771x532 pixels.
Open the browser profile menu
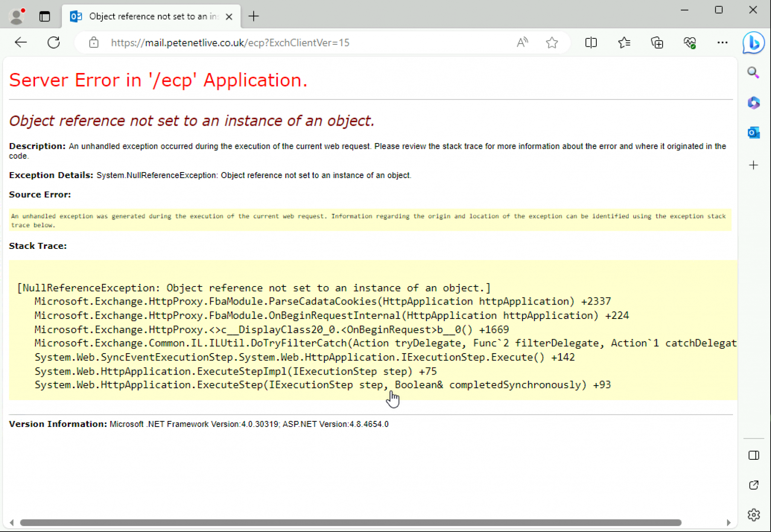point(16,15)
